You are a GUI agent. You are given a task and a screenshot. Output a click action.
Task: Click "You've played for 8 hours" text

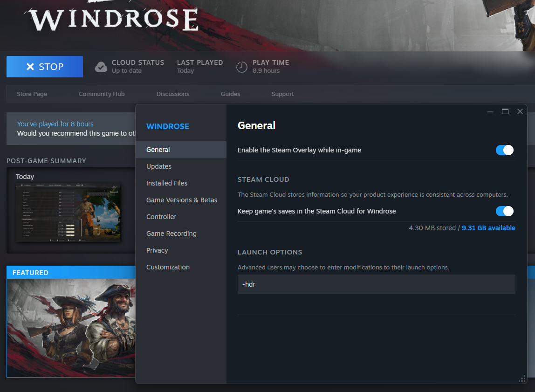click(x=55, y=124)
